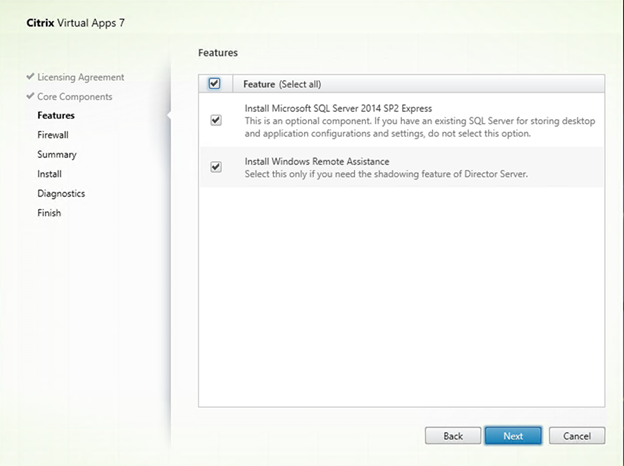Click the Citrix Virtual Apps 7 title
This screenshot has width=624, height=466.
[x=76, y=23]
